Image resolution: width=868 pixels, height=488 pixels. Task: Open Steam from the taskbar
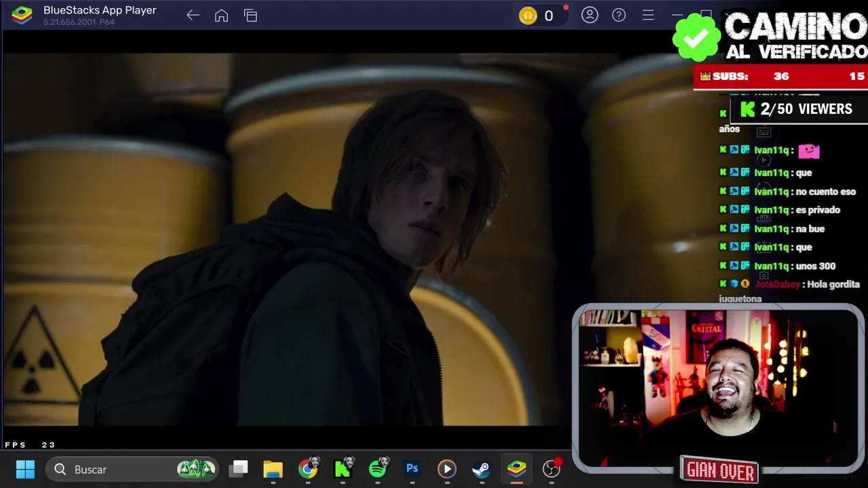pyautogui.click(x=481, y=469)
